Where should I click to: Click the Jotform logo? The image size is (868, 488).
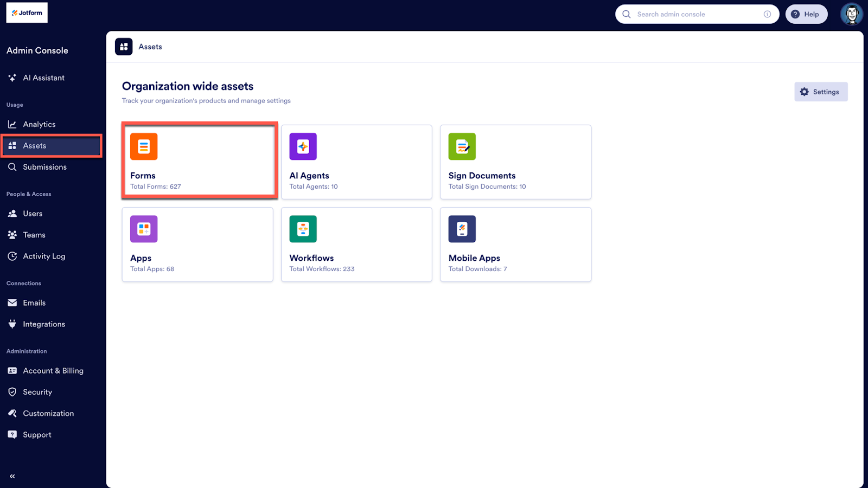pyautogui.click(x=27, y=12)
